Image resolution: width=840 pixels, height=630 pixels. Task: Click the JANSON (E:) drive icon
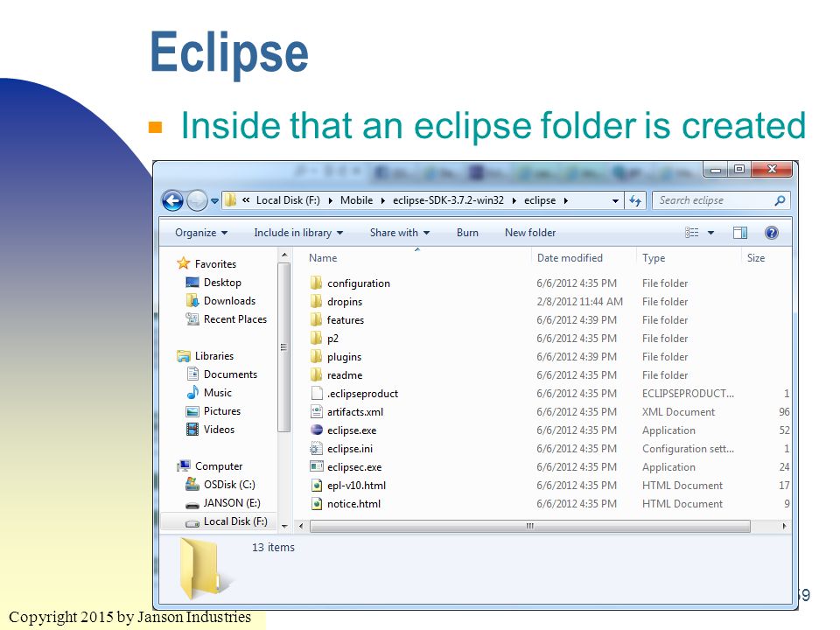pos(192,504)
